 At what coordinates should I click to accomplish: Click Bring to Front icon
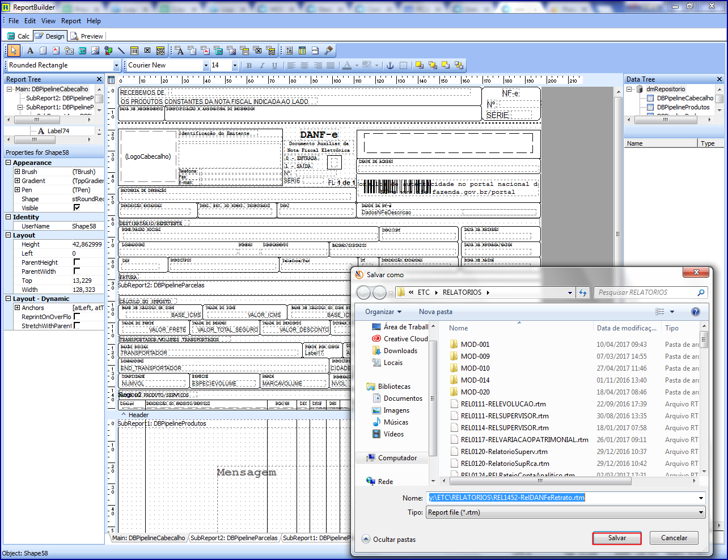click(x=420, y=65)
